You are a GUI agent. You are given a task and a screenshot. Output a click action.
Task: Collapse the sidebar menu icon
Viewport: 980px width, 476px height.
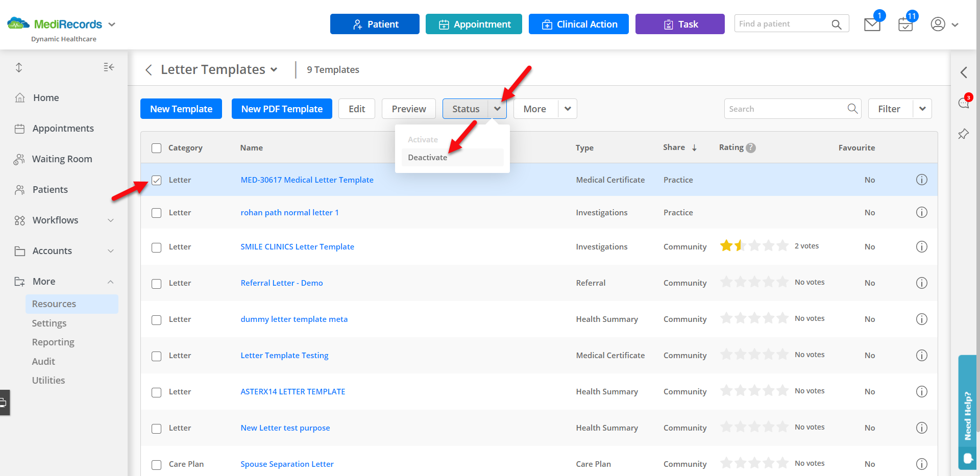tap(109, 67)
